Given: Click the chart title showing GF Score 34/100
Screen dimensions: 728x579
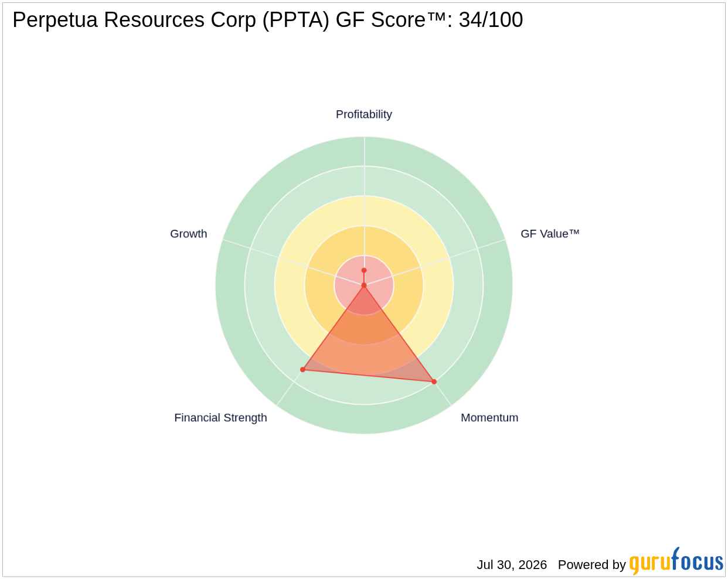Looking at the screenshot, I should pos(268,20).
